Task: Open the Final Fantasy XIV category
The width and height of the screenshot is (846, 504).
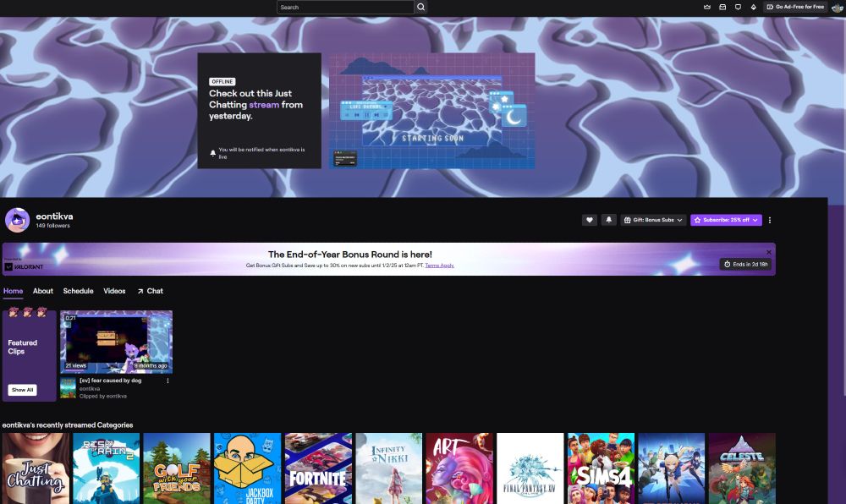Action: pos(530,468)
